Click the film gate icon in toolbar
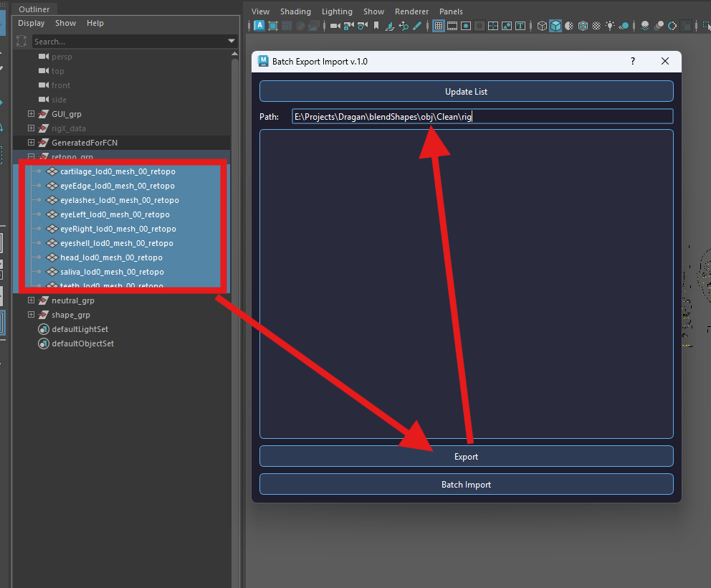 point(452,26)
